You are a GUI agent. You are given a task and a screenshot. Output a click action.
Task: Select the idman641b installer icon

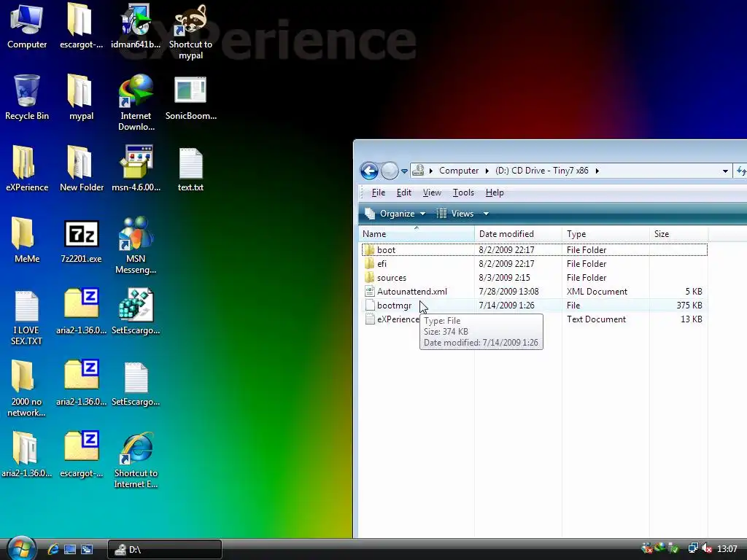(x=136, y=26)
